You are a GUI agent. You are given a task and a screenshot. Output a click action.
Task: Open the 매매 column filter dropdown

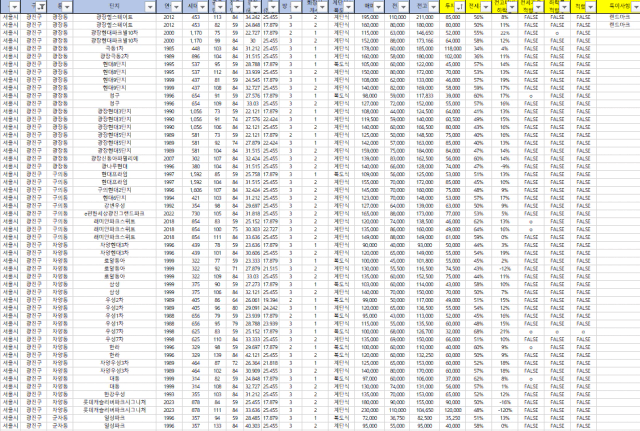[x=378, y=7]
